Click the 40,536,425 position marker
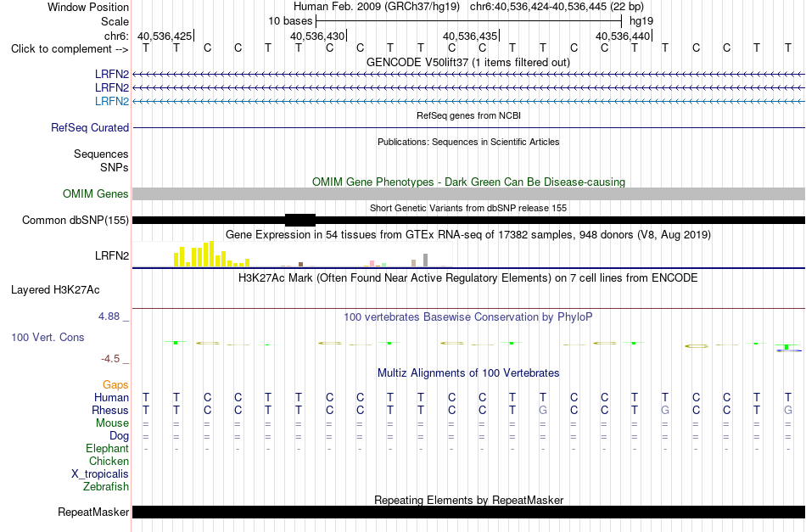 point(165,36)
